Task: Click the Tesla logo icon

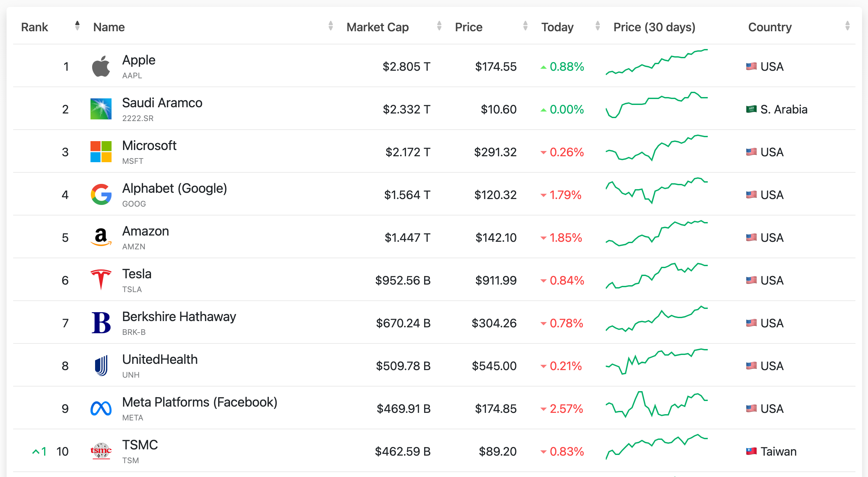Action: click(101, 280)
